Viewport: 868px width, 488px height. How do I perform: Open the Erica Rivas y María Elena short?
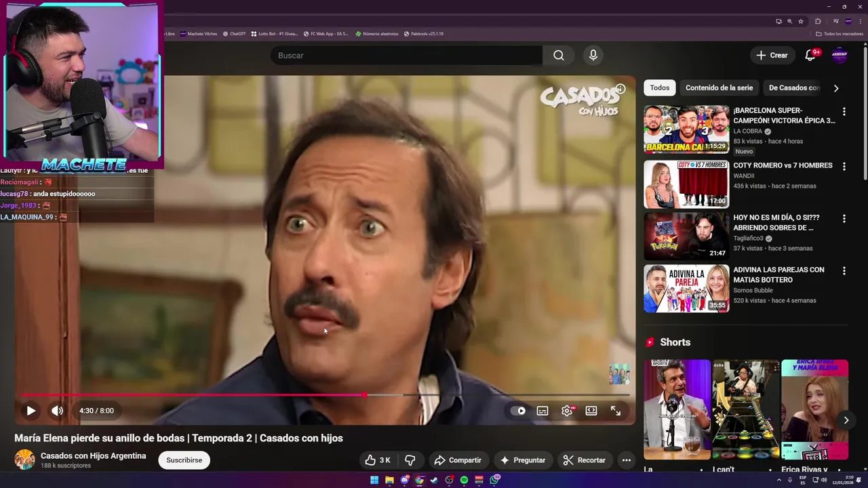click(x=814, y=409)
